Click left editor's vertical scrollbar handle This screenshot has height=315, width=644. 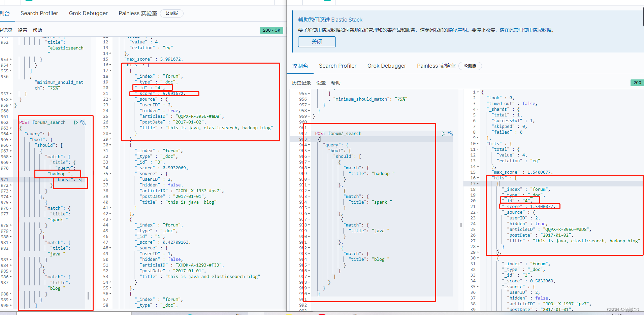click(88, 295)
